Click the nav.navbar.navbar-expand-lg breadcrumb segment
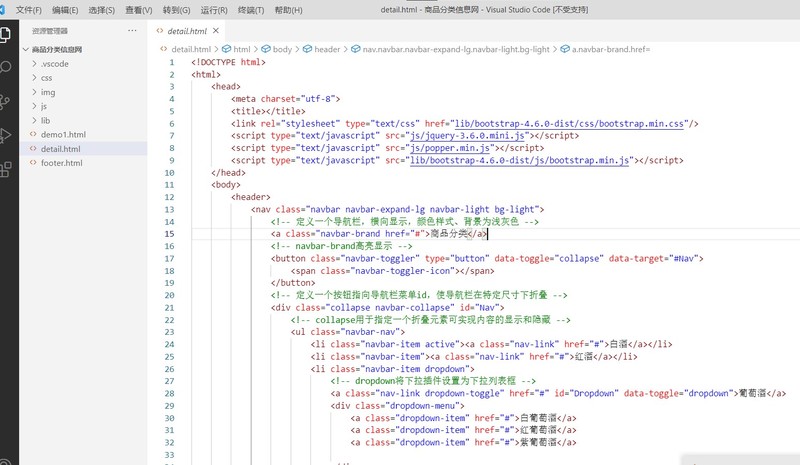This screenshot has width=800, height=465. pyautogui.click(x=456, y=49)
